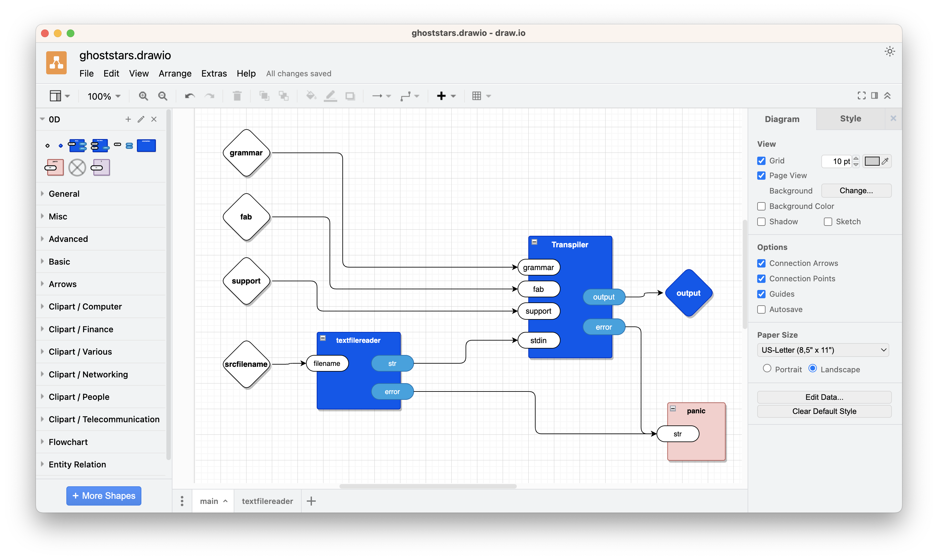
Task: Switch to the Style tab
Action: point(850,119)
